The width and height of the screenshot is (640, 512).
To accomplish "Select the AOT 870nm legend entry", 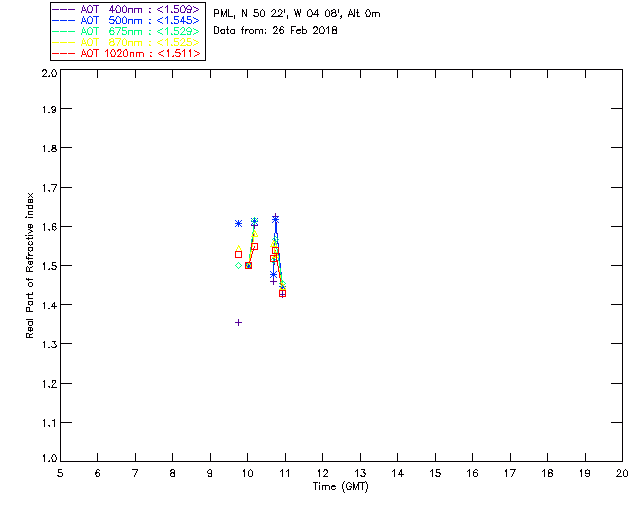I will [126, 42].
